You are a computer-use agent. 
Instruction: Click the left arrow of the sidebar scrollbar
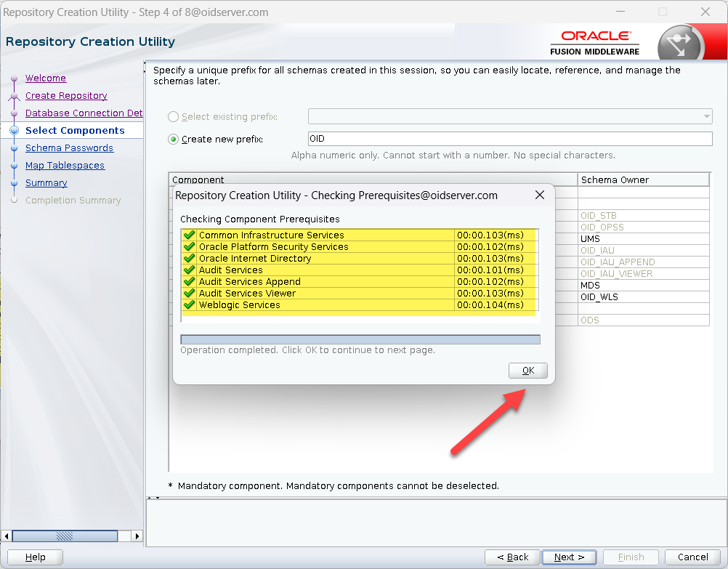tap(7, 536)
